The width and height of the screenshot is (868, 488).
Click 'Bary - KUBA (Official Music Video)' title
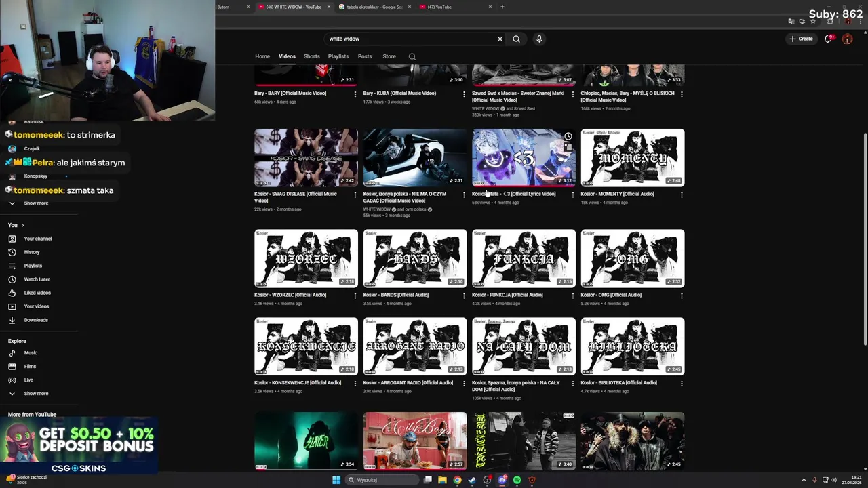click(x=399, y=94)
